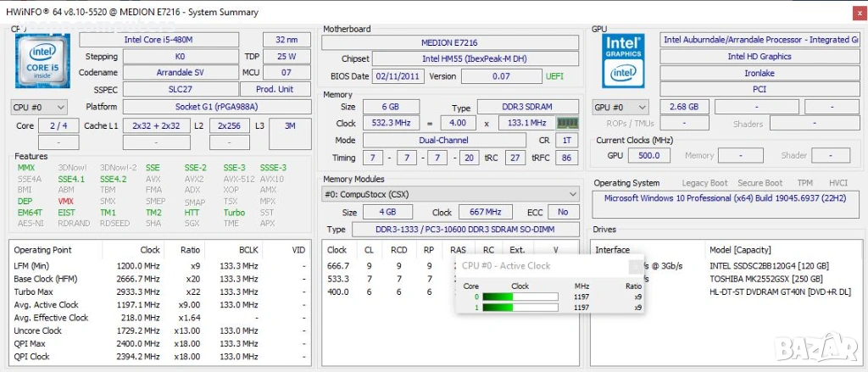
Task: Click the Intel Graphics GPU logo
Action: [x=623, y=60]
